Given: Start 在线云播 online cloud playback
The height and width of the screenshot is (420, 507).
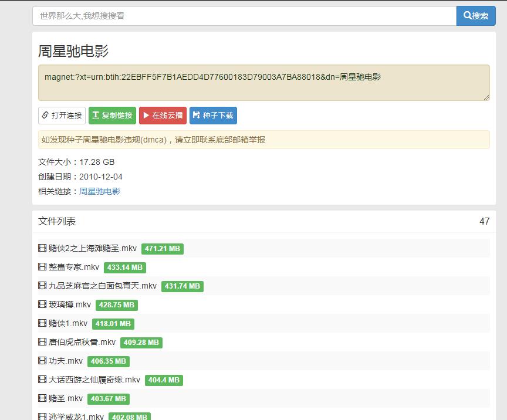Looking at the screenshot, I should [x=163, y=116].
